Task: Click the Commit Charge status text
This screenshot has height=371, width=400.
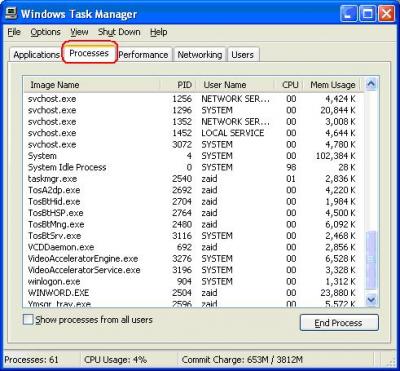Action: 242,360
